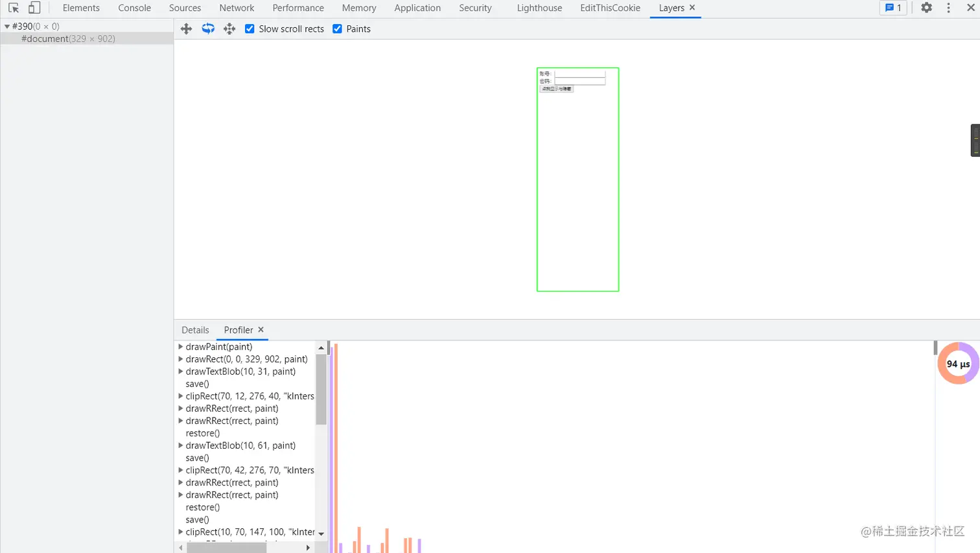Open the issues badge showing 1
The image size is (980, 553).
[893, 8]
